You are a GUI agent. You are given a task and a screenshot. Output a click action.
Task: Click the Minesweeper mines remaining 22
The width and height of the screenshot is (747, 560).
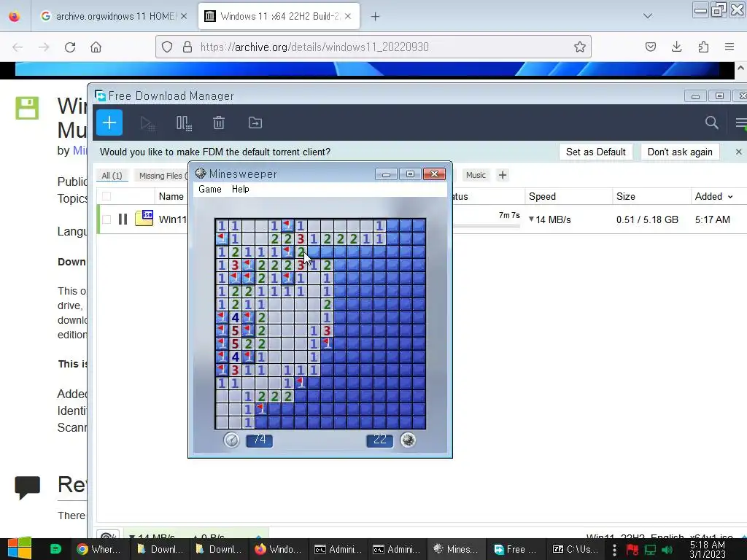[379, 440]
